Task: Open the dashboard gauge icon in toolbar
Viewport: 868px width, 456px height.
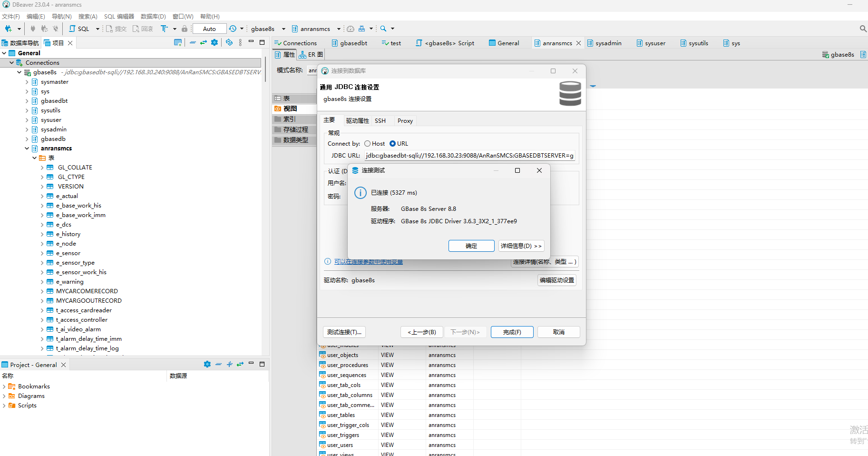Action: (351, 29)
